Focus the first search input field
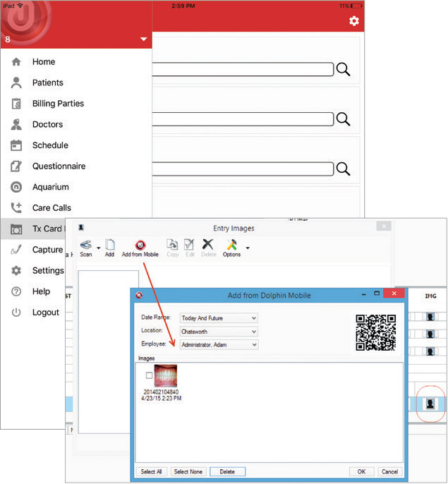This screenshot has width=448, height=484. [243, 69]
